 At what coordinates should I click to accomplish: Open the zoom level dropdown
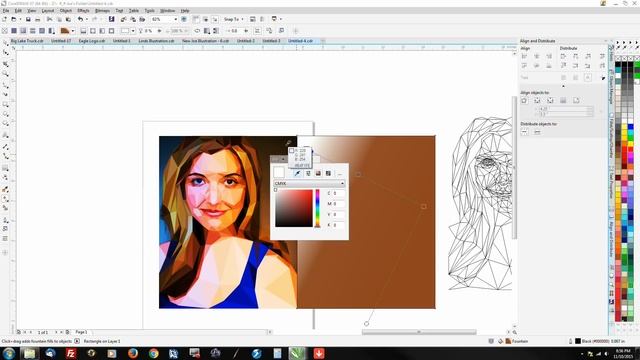pyautogui.click(x=176, y=19)
